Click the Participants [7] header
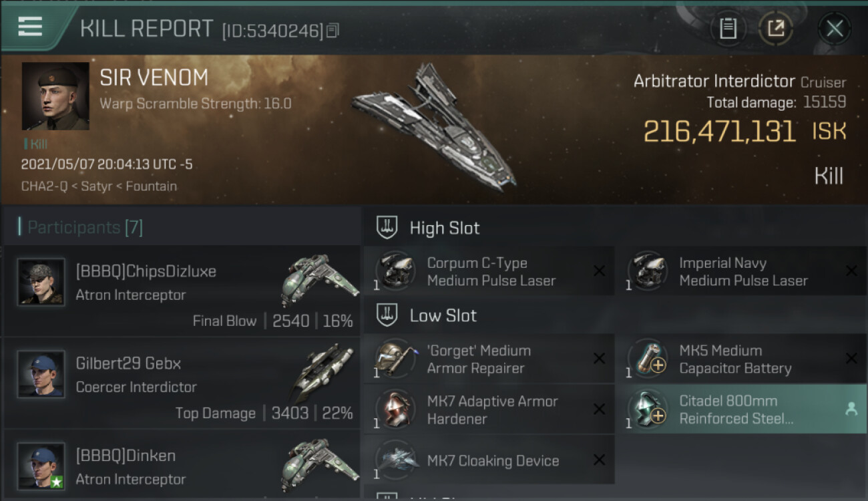Screen dimensions: 868x501 coord(85,228)
